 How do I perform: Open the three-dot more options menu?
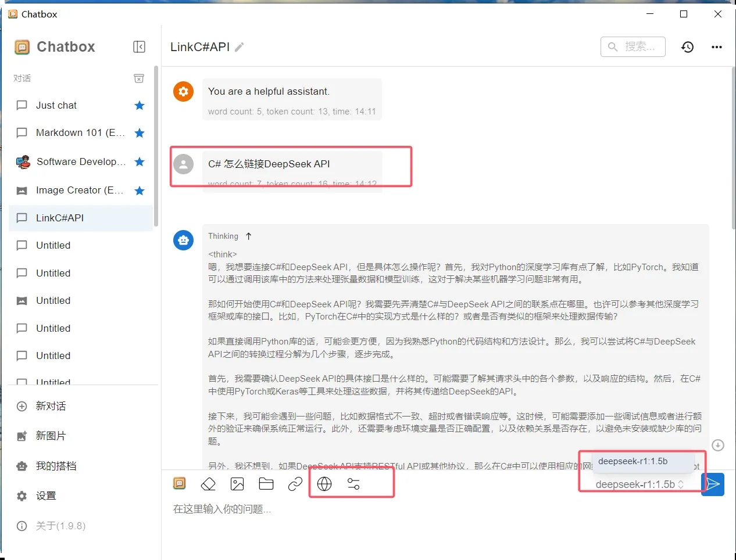[717, 47]
